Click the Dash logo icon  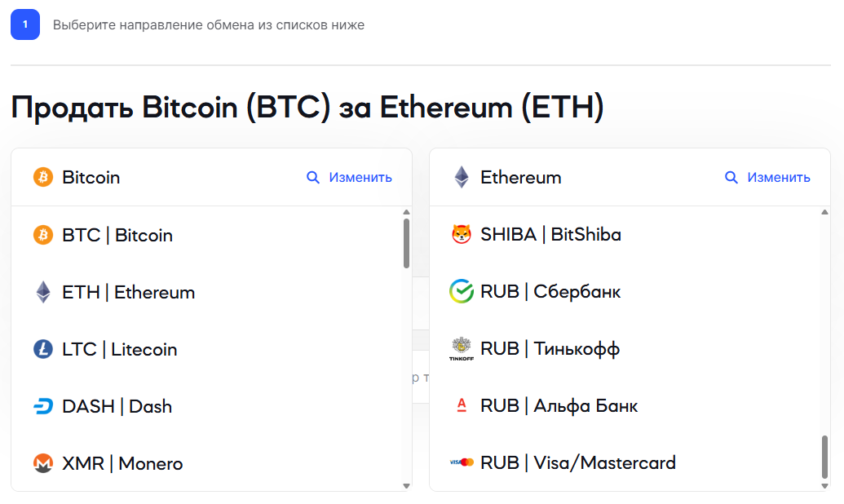point(43,407)
